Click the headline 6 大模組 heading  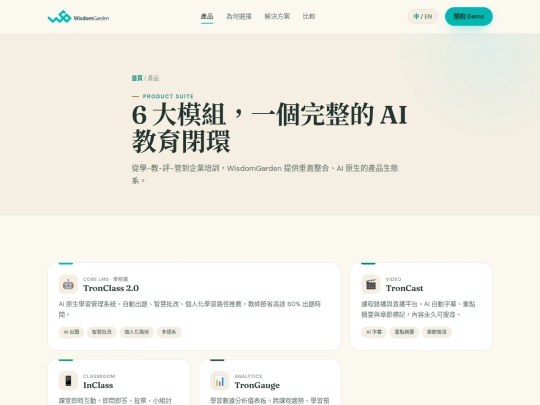click(270, 127)
